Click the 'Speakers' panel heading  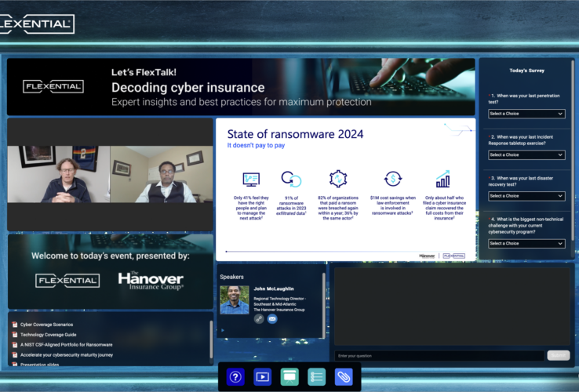click(232, 277)
